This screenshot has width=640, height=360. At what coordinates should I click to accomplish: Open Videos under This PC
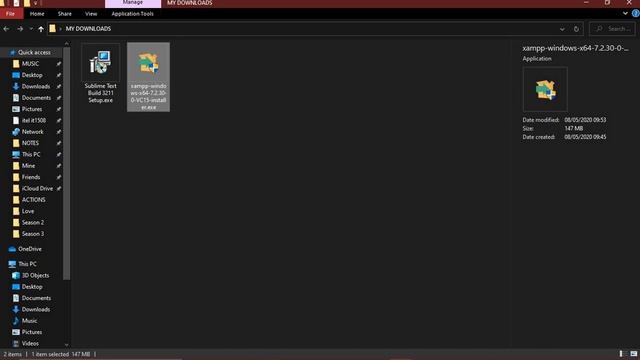click(x=30, y=344)
